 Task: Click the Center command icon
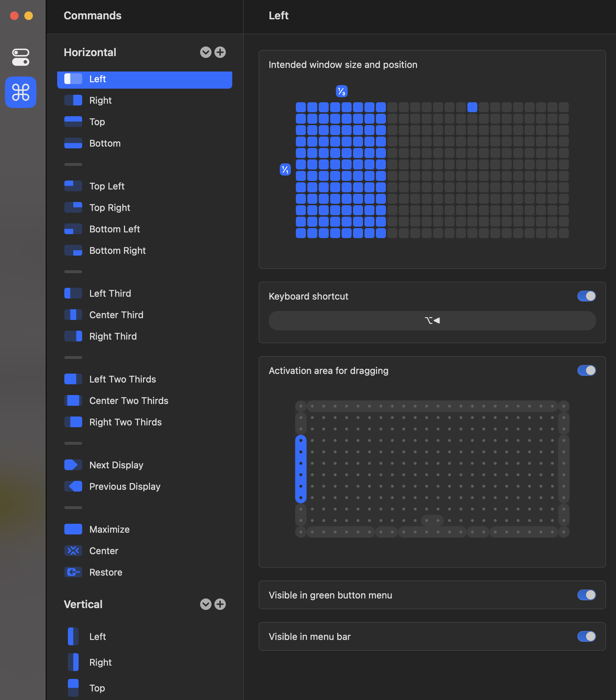(73, 551)
